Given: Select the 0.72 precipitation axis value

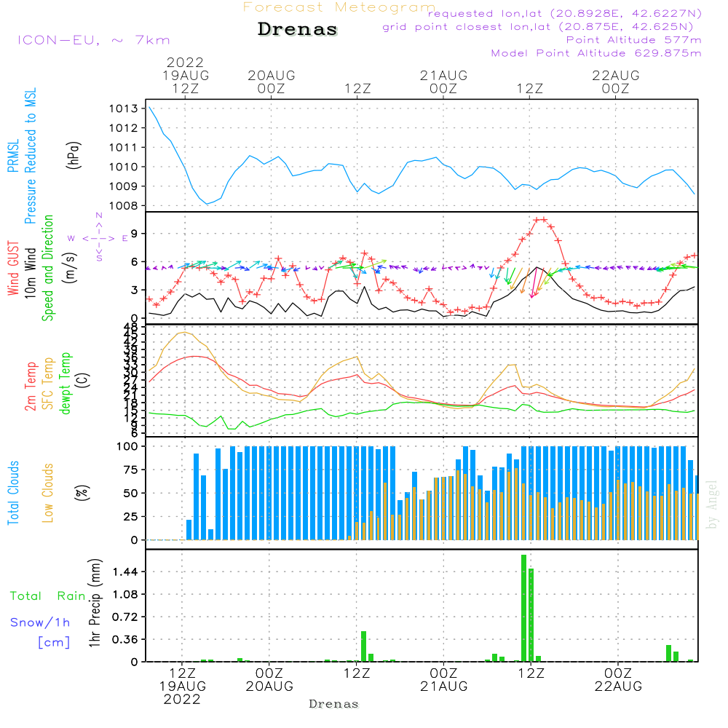Looking at the screenshot, I should pos(125,617).
